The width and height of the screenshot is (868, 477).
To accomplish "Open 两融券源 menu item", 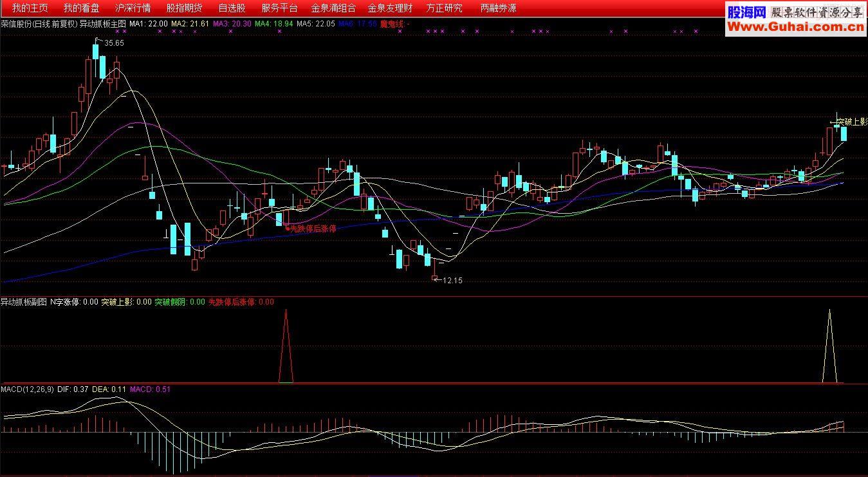I will 498,8.
